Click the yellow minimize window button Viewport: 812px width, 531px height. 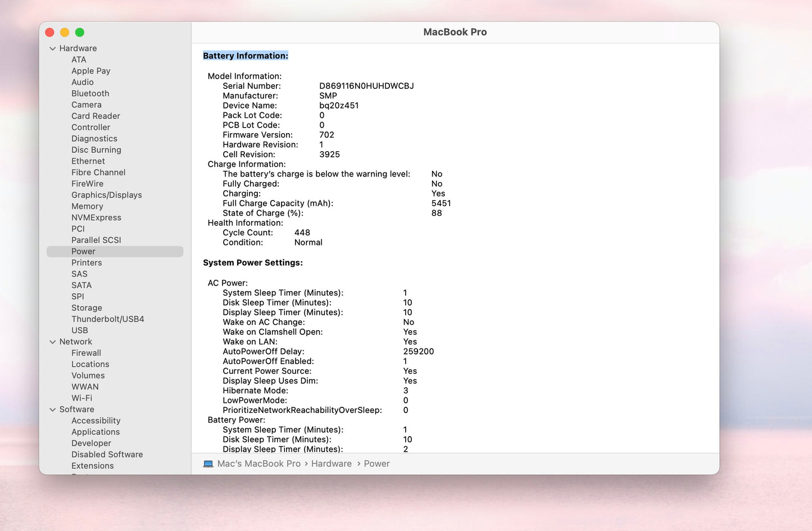click(65, 33)
